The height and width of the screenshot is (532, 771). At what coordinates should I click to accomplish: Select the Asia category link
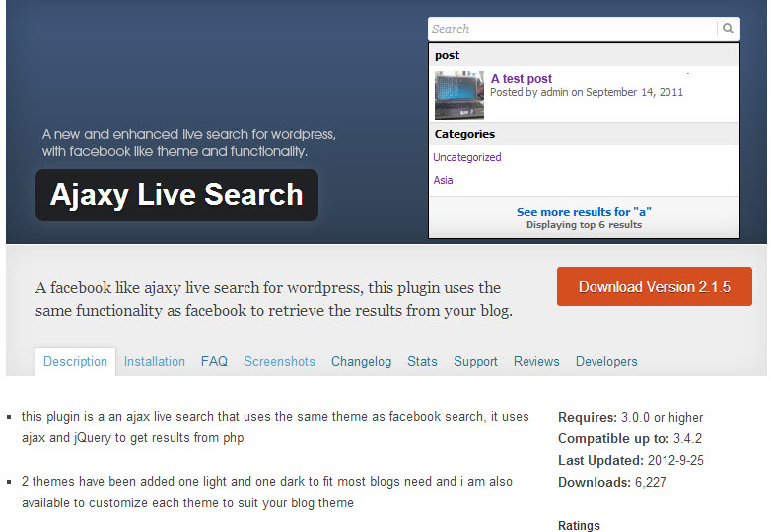click(x=443, y=180)
